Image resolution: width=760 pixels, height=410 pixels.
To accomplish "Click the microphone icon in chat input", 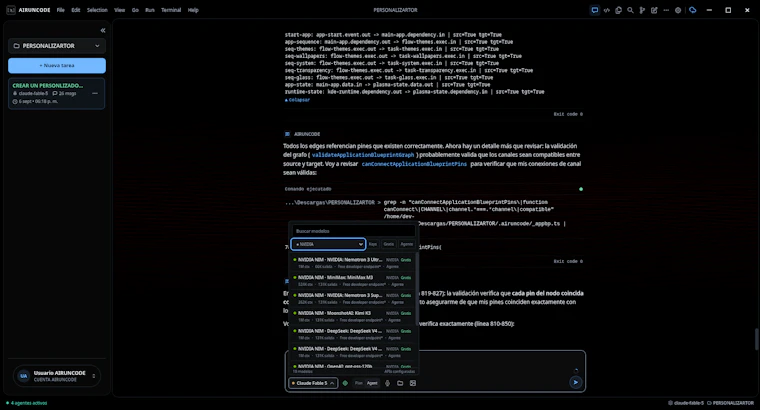I will click(387, 383).
